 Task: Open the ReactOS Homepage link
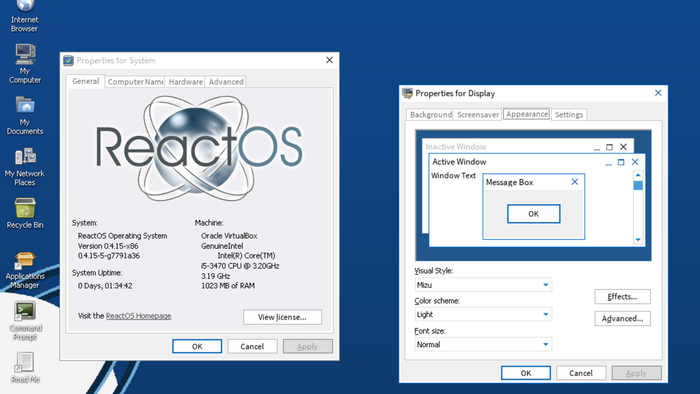pos(138,316)
